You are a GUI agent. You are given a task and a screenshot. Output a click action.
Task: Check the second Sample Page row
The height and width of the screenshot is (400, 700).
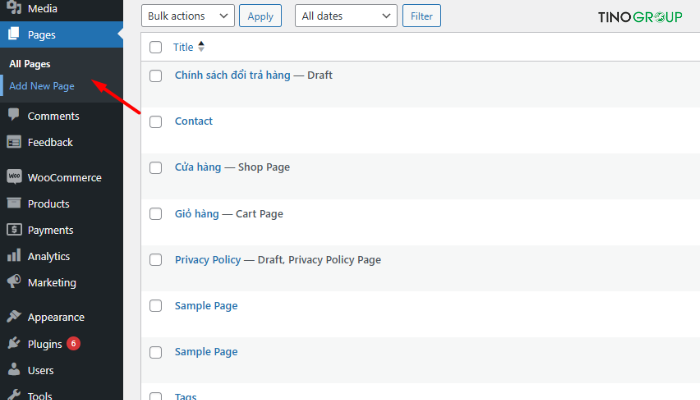(155, 352)
